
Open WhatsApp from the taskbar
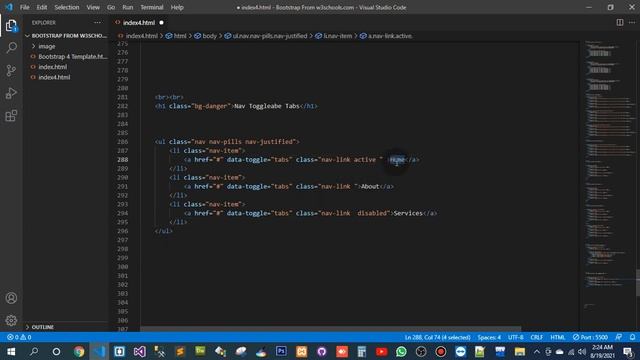click(x=401, y=351)
